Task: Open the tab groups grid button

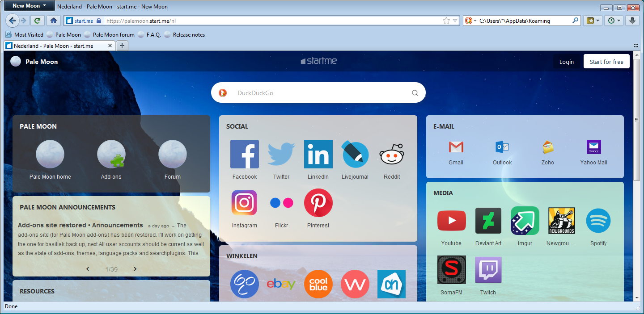Action: coord(636,46)
